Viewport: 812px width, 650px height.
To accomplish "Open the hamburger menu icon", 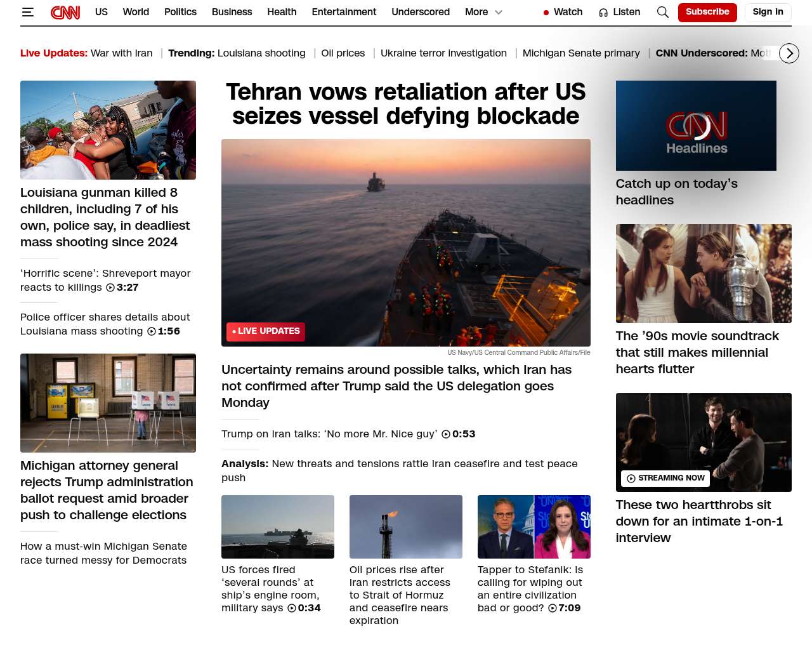I will [27, 12].
